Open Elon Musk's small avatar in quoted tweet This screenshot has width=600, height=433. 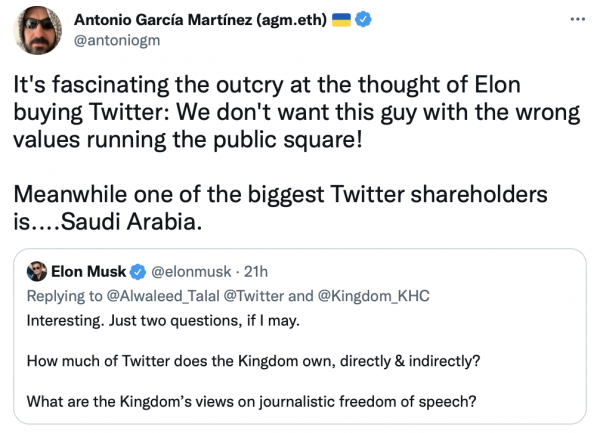[x=36, y=271]
